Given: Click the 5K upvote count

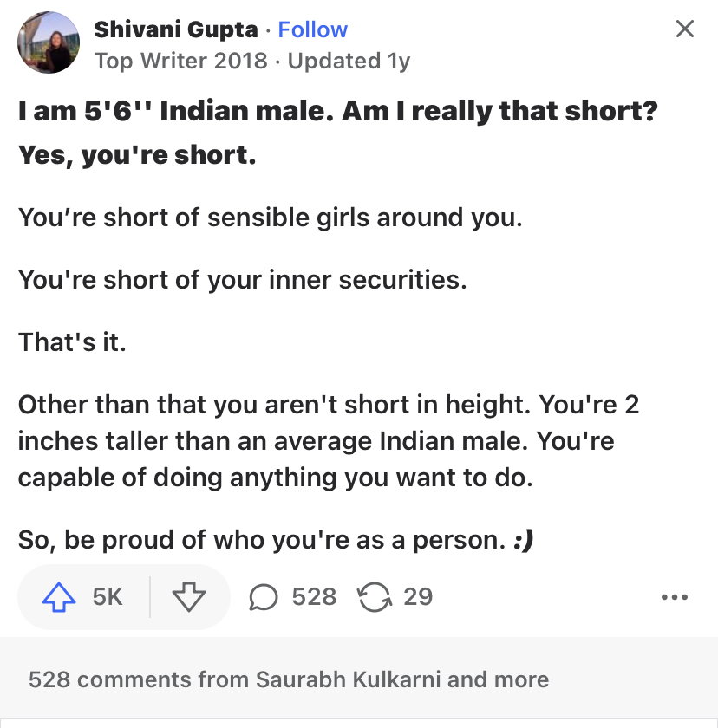Looking at the screenshot, I should click(108, 597).
